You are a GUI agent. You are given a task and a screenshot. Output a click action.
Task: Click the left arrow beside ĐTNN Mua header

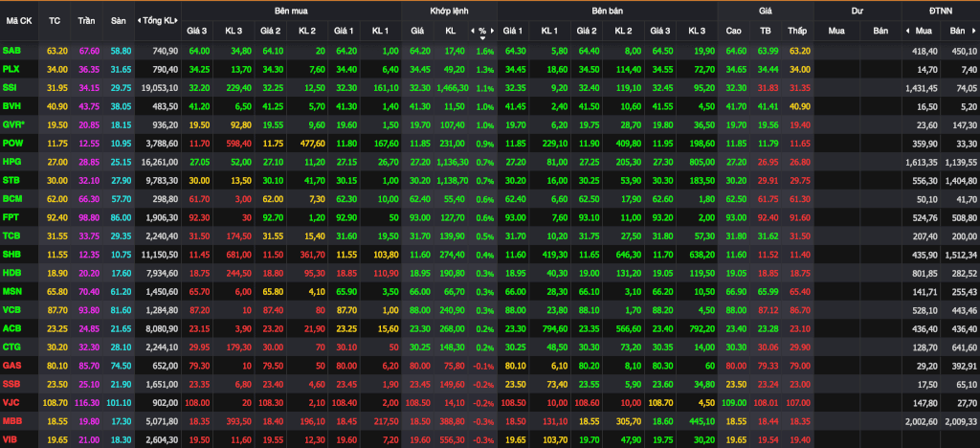point(907,30)
